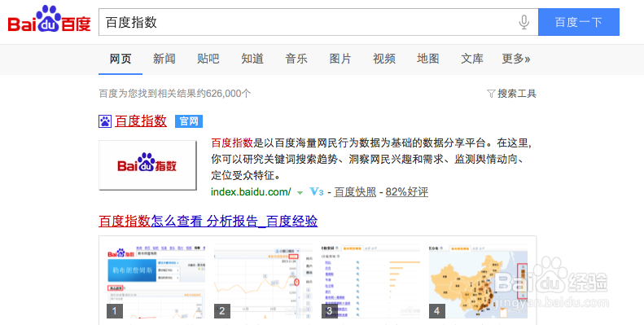Focus the search box containing 百度指数
This screenshot has height=325, width=644.
click(318, 22)
